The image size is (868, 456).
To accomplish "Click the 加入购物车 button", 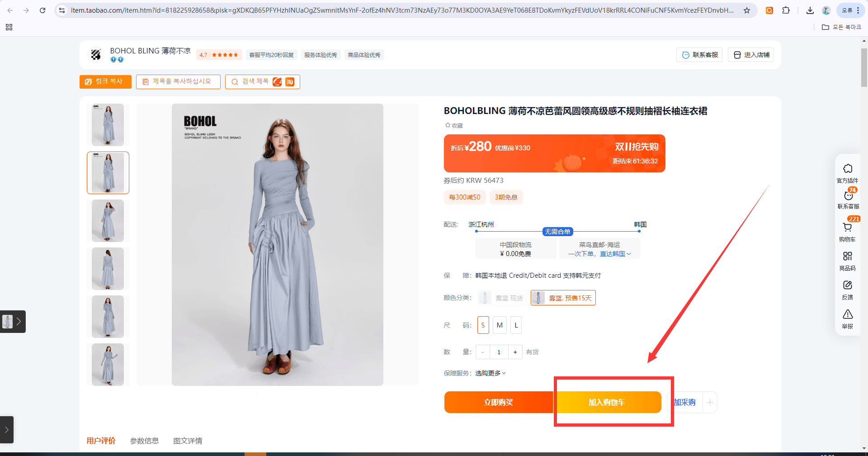I will (607, 402).
